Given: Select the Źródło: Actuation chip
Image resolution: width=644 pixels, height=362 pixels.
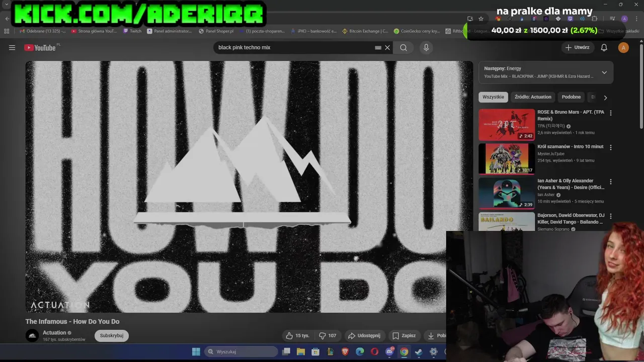Looking at the screenshot, I should [533, 97].
